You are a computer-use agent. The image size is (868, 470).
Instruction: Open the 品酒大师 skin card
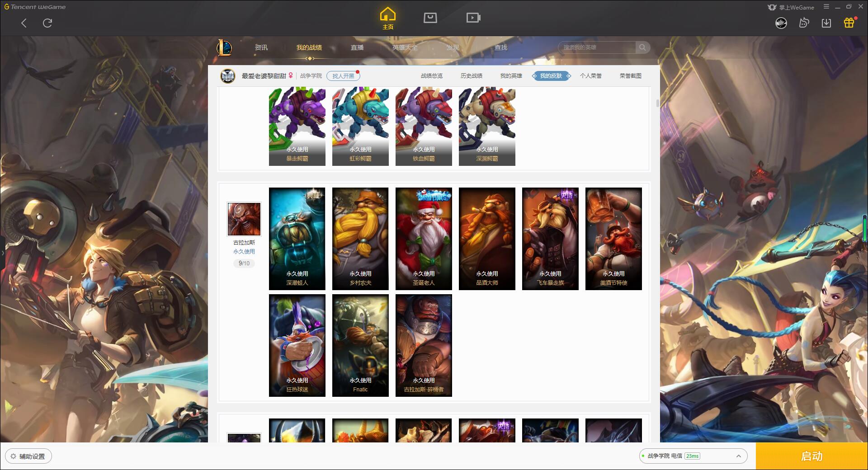487,239
